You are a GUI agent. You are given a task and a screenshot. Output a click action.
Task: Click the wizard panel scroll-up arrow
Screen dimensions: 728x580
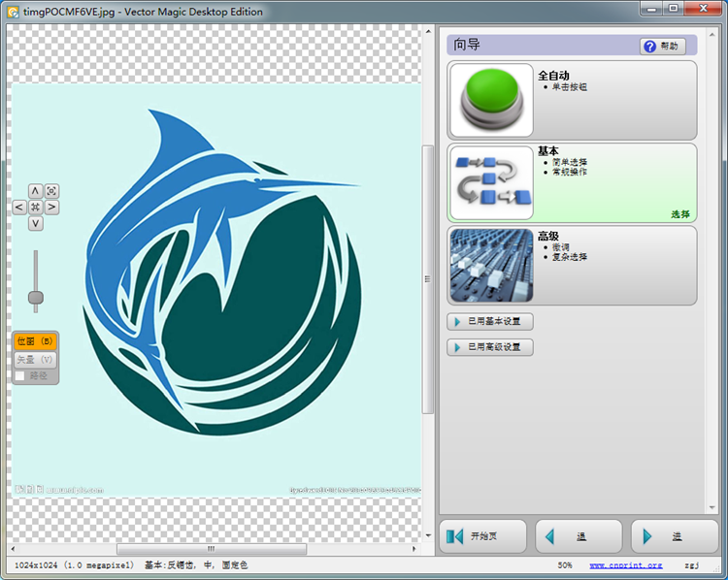coord(711,35)
